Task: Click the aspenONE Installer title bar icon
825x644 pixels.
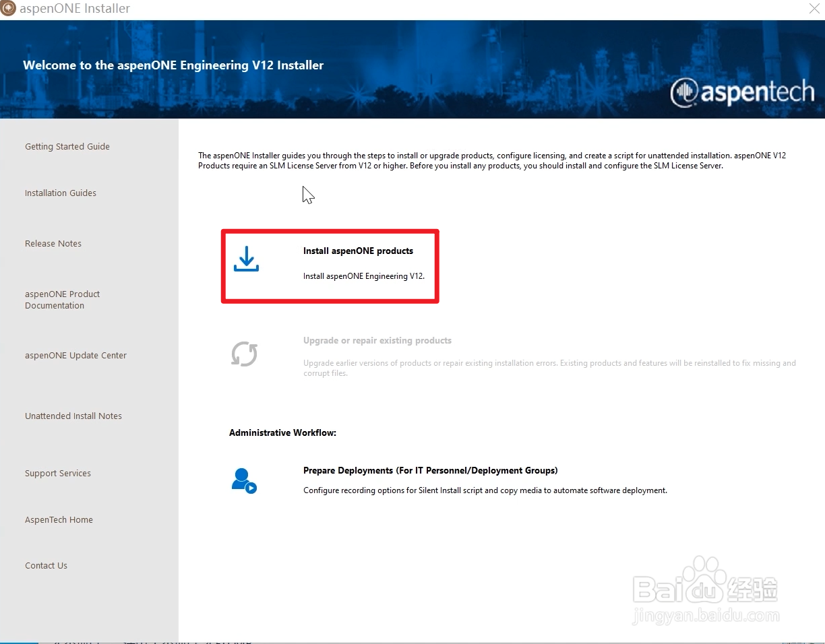Action: [8, 9]
